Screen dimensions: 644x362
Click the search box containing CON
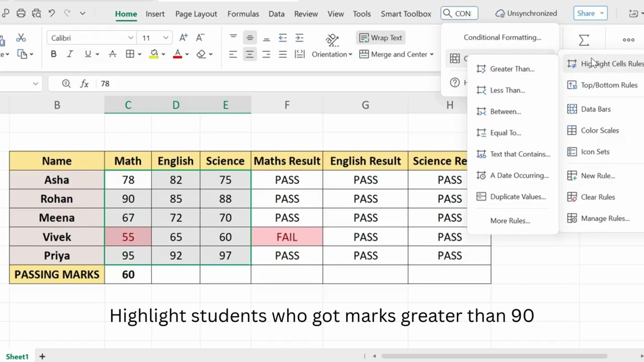point(459,14)
